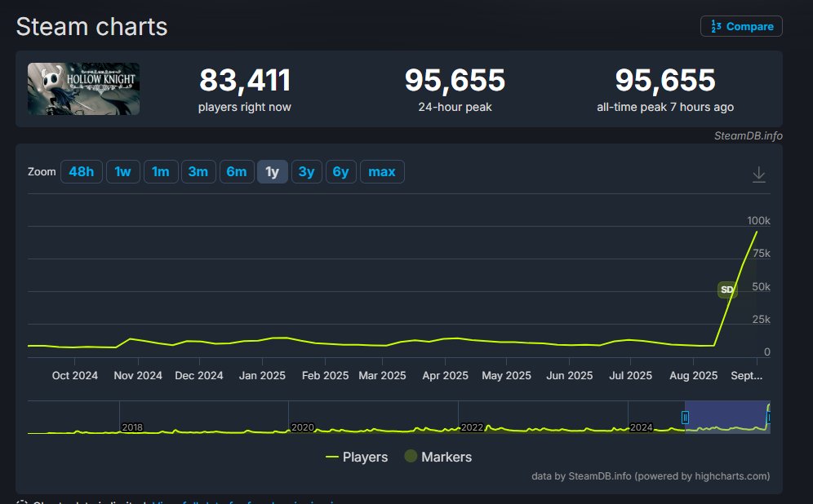The height and width of the screenshot is (504, 813).
Task: Click the 2018 label in the navigator
Action: click(x=132, y=427)
